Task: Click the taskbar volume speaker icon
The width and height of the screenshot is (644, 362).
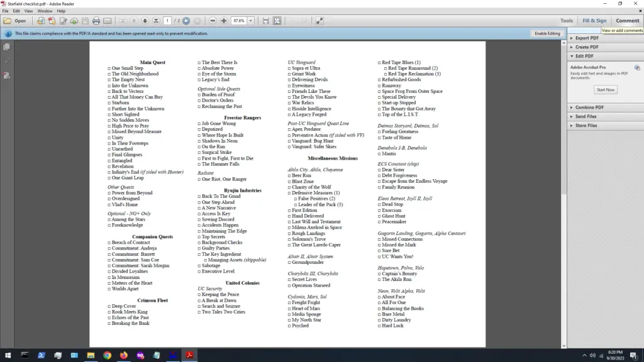Action: coord(592,356)
